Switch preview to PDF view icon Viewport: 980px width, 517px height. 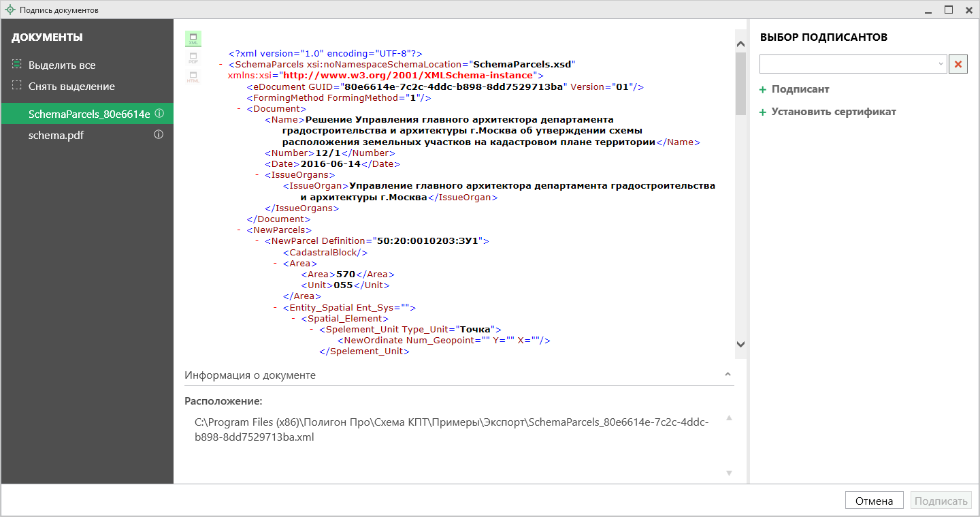tap(193, 58)
